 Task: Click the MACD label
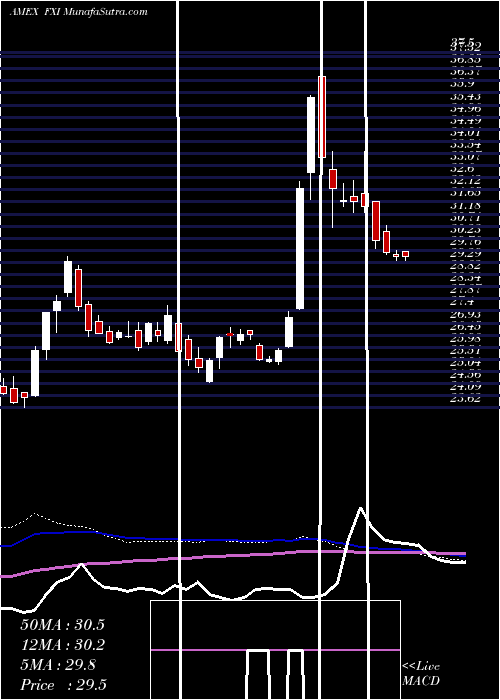click(x=421, y=681)
